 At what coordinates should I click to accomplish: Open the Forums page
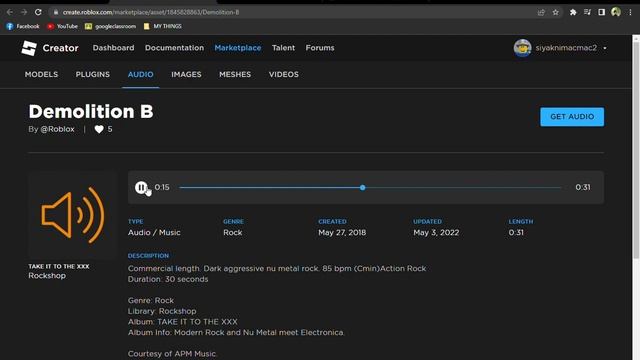(x=320, y=48)
